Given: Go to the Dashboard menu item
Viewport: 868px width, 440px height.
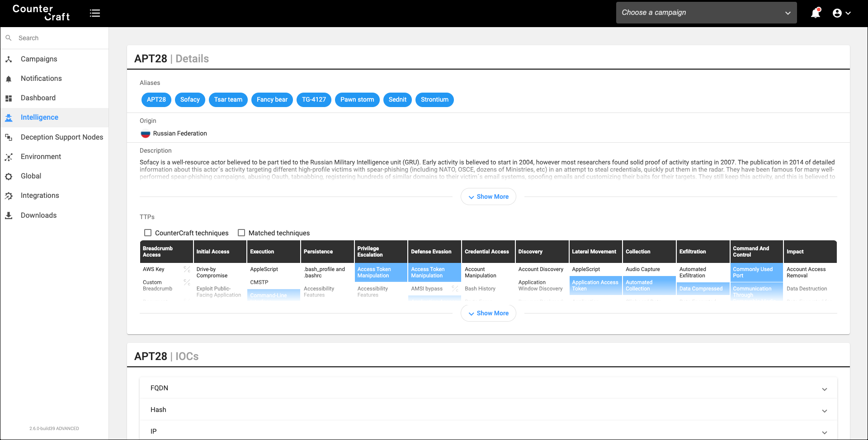Looking at the screenshot, I should pos(54,98).
